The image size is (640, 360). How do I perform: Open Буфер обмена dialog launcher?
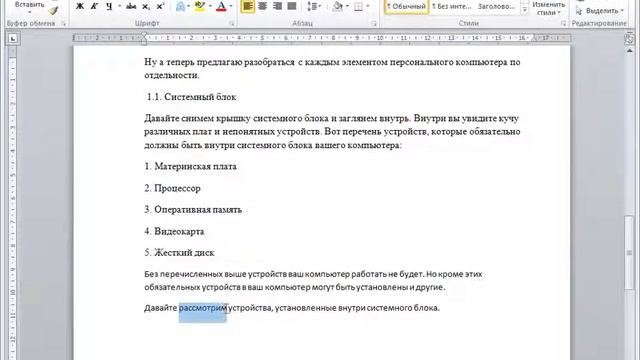tap(64, 24)
